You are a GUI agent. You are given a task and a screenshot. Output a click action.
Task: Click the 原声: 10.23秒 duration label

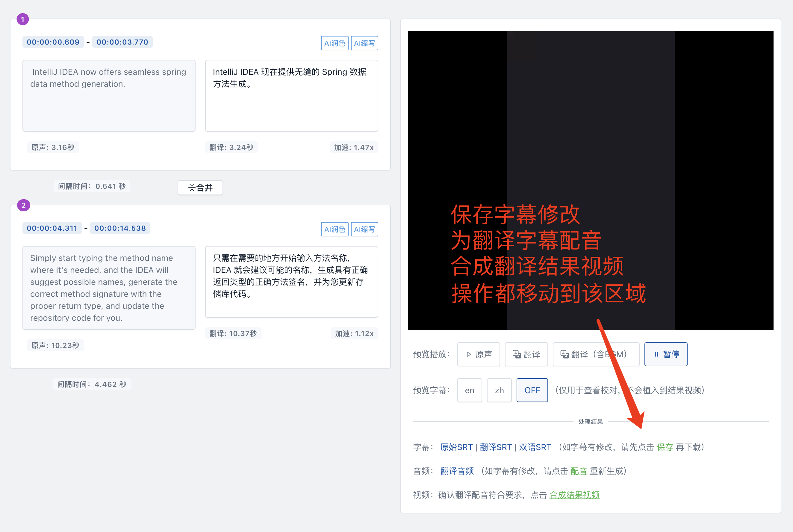(x=55, y=345)
